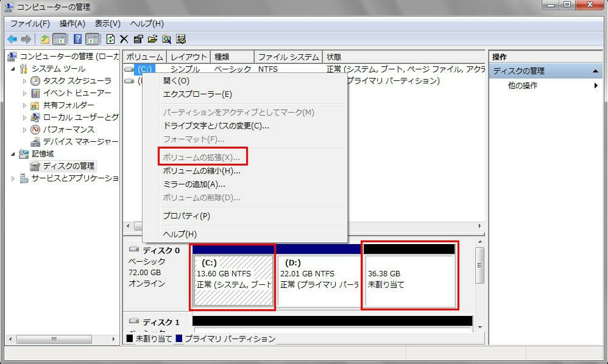Click the open folder toolbar icon
This screenshot has width=608, height=364.
152,39
